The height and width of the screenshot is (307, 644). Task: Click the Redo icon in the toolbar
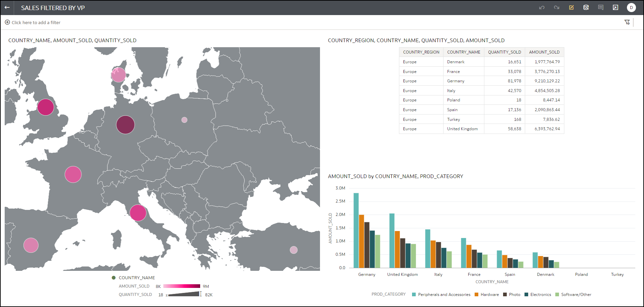coord(557,7)
